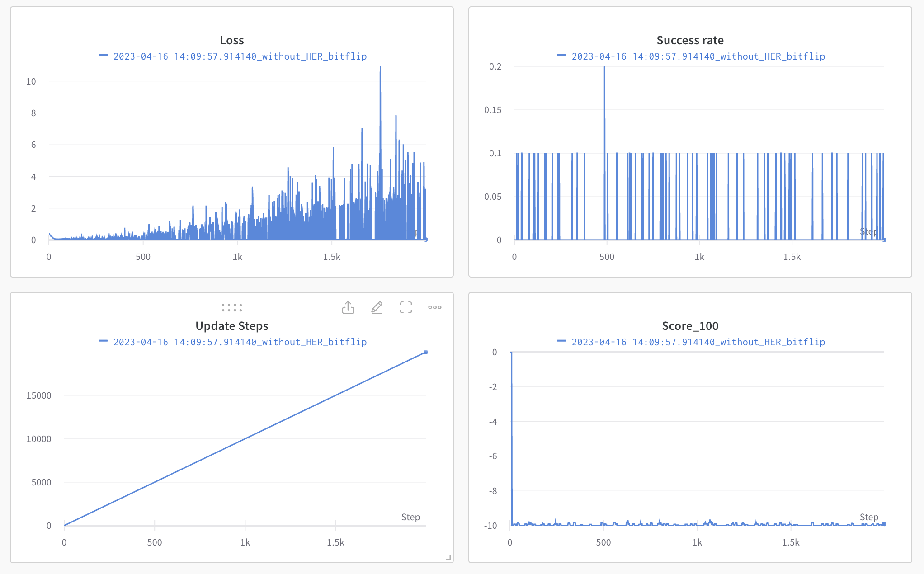Click the end data point on Score_100 line
Image resolution: width=924 pixels, height=574 pixels.
(x=884, y=524)
